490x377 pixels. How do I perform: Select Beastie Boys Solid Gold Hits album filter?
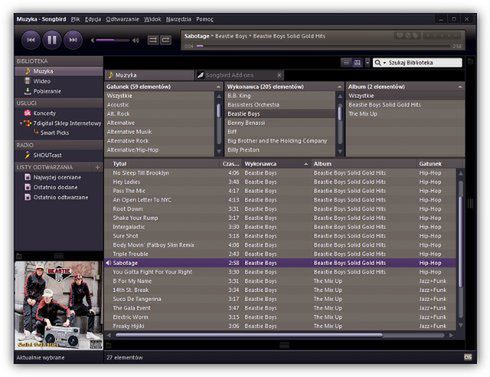tap(405, 105)
